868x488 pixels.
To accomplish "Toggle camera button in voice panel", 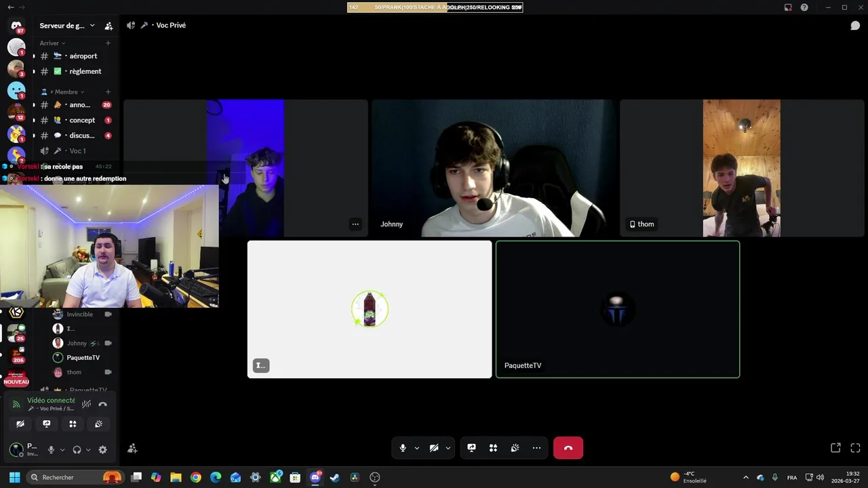I will point(20,424).
